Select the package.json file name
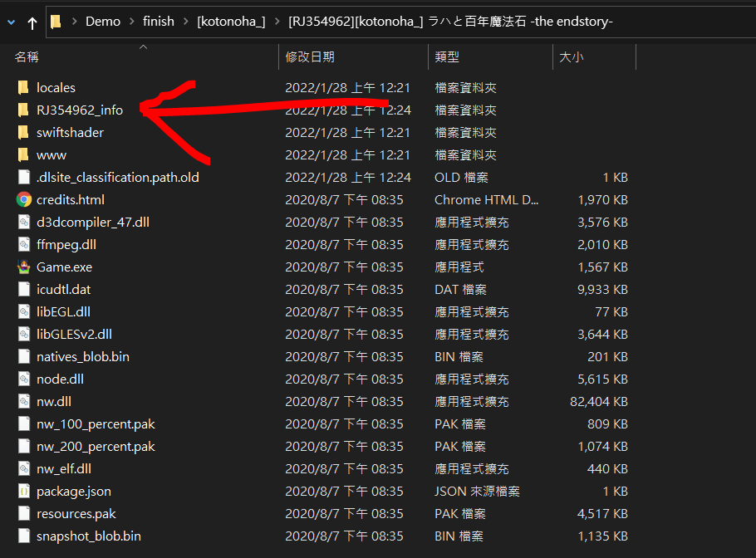 [74, 491]
